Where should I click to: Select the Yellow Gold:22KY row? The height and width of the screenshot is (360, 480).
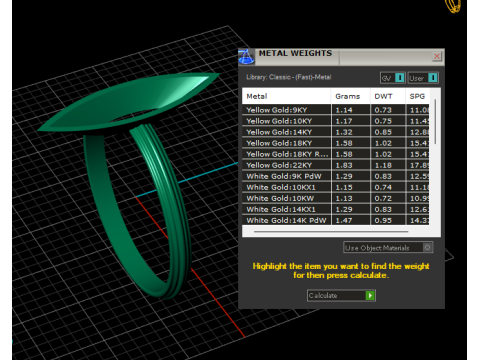point(336,165)
